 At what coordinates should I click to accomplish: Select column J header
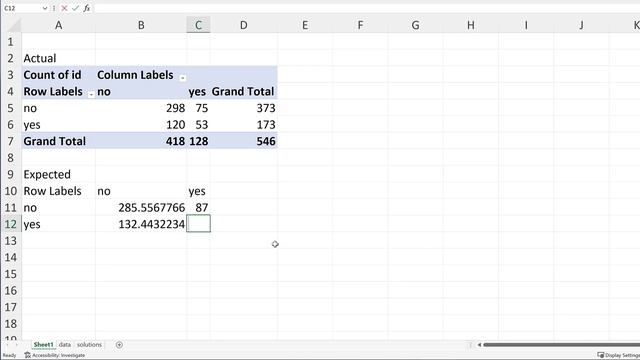click(581, 25)
